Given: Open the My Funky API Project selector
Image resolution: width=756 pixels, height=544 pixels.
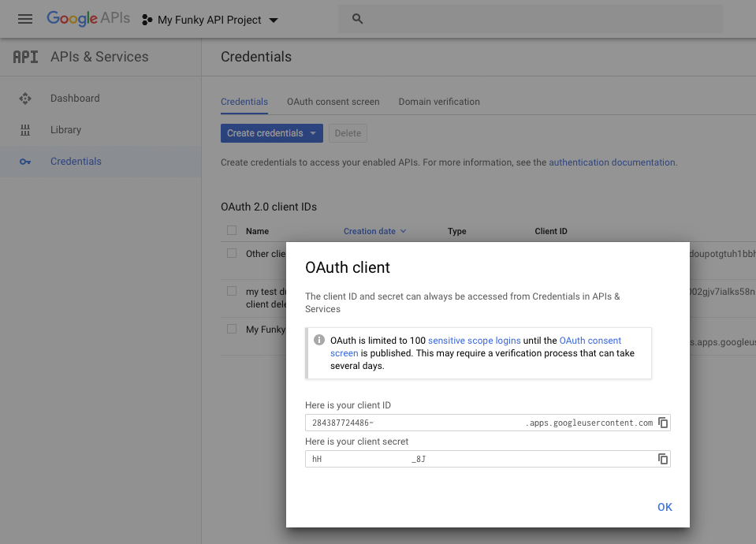Looking at the screenshot, I should pyautogui.click(x=210, y=20).
